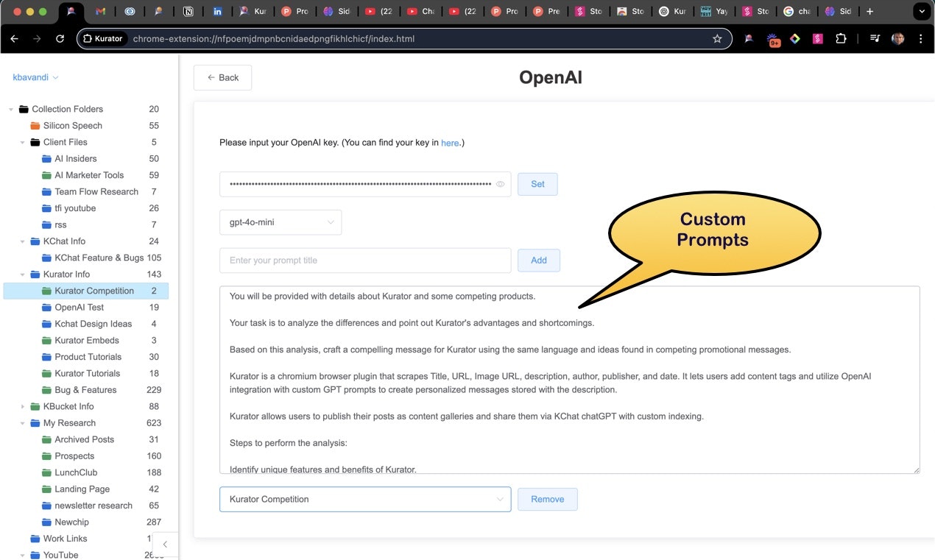Select the KChat Feature & Bugs folder
Viewport: 935px width, 560px height.
(99, 258)
